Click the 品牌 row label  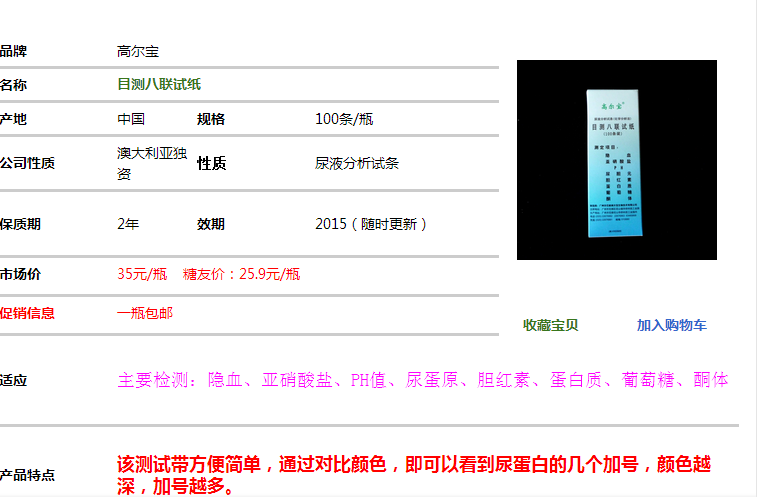click(13, 51)
